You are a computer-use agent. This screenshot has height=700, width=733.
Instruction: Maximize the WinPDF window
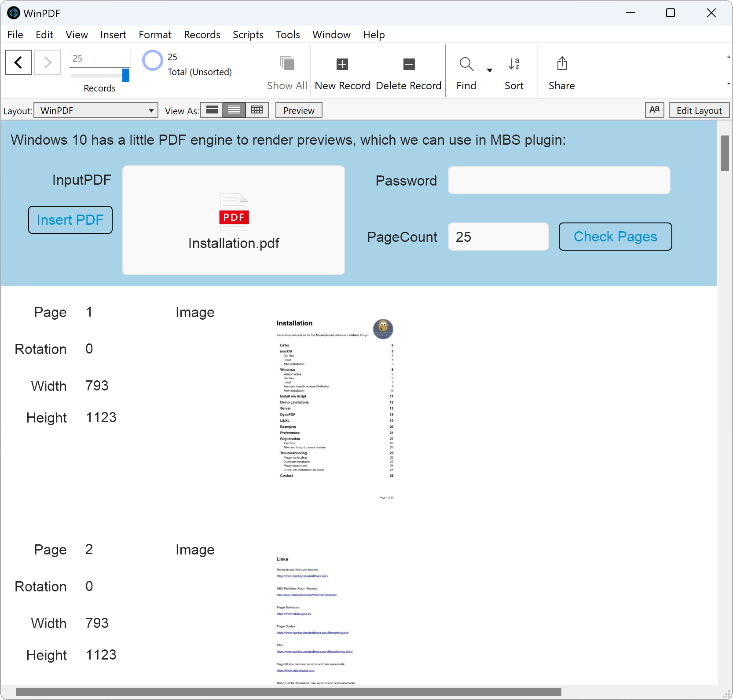click(671, 13)
